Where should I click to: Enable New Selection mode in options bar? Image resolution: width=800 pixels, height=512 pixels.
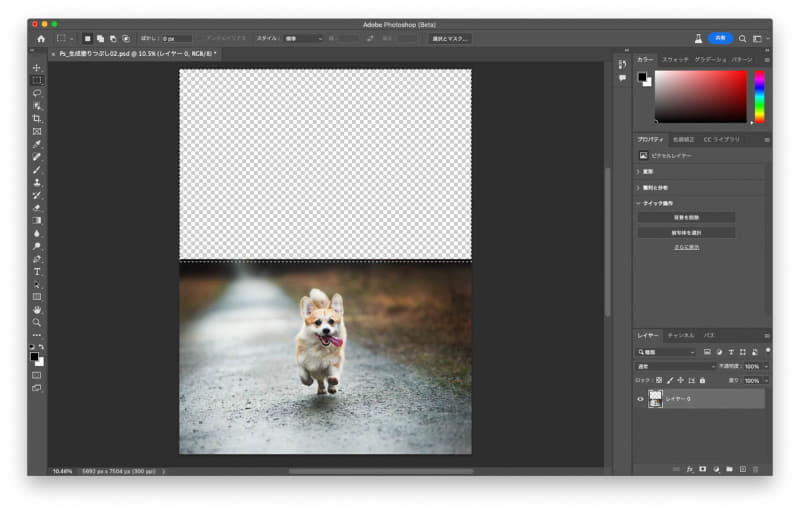[x=87, y=39]
